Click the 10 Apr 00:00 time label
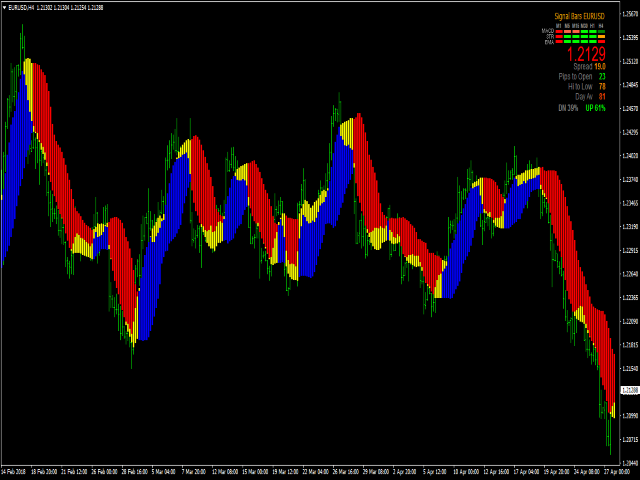This screenshot has width=640, height=480. point(466,472)
